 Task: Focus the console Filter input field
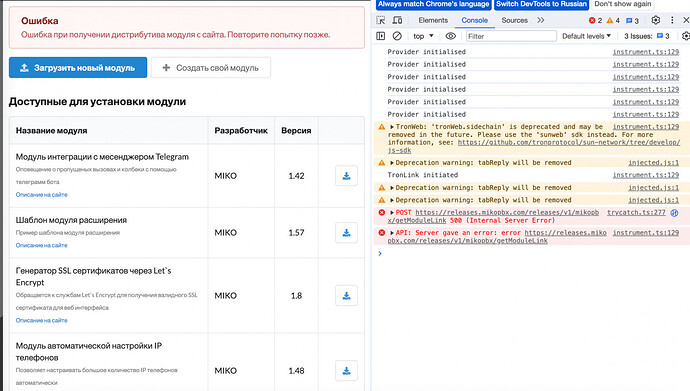(x=511, y=36)
